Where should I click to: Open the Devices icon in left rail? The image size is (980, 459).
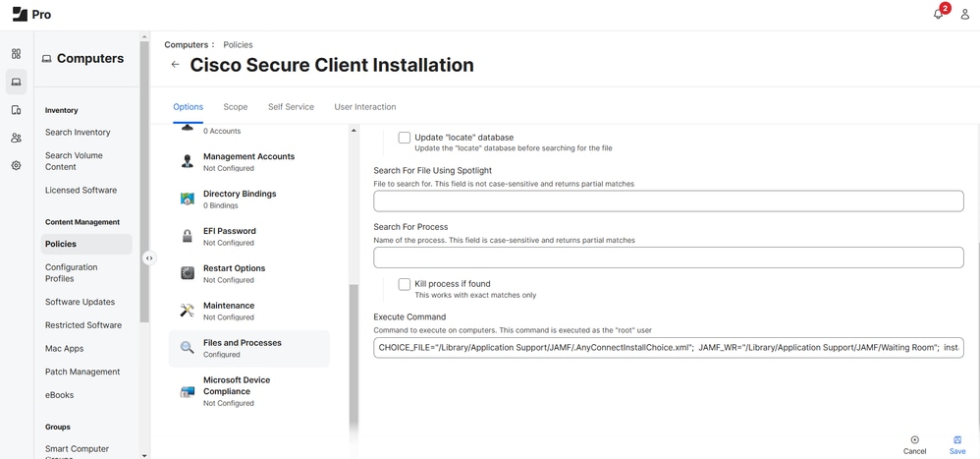(16, 110)
